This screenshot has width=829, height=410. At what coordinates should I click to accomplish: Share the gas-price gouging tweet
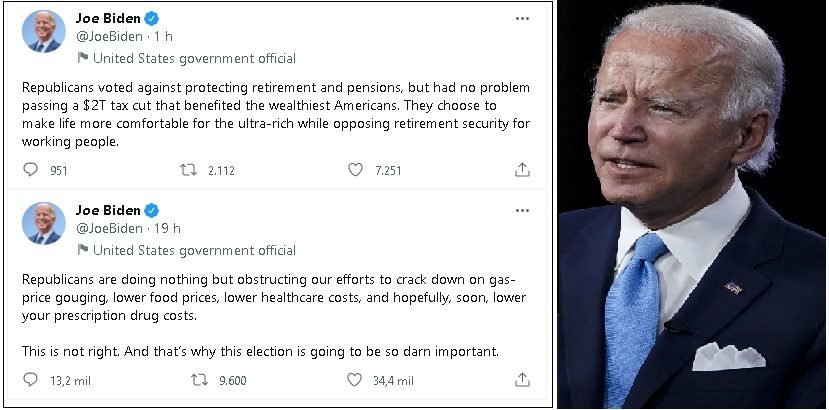tap(522, 380)
